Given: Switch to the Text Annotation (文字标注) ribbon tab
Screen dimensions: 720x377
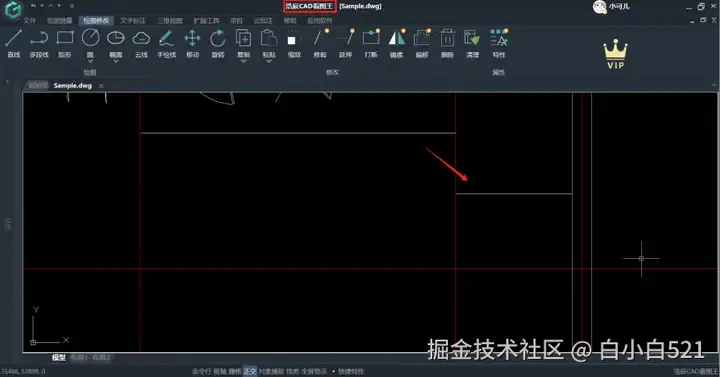Looking at the screenshot, I should point(133,21).
